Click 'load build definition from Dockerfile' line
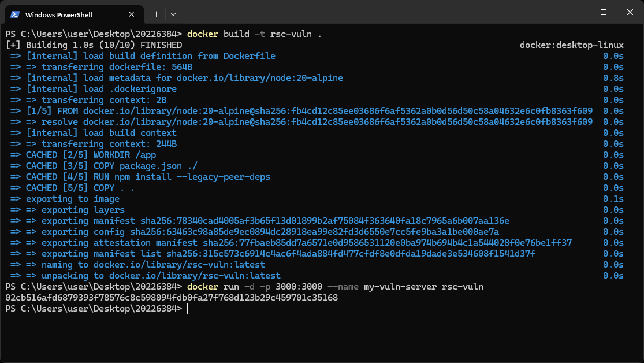 [143, 56]
